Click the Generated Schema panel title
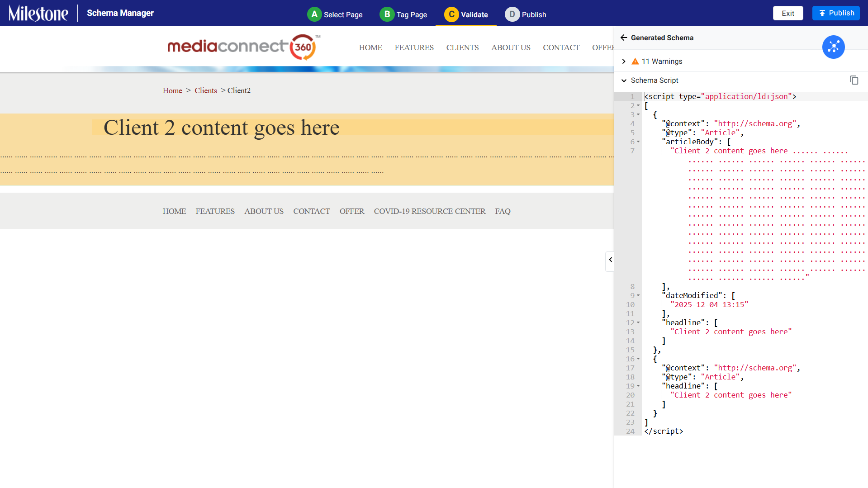 coord(662,38)
